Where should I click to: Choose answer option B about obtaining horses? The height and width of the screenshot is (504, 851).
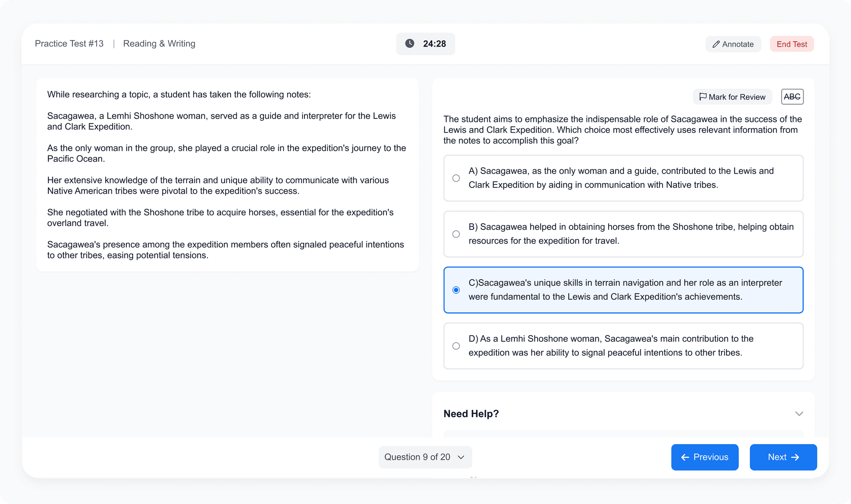[631, 234]
